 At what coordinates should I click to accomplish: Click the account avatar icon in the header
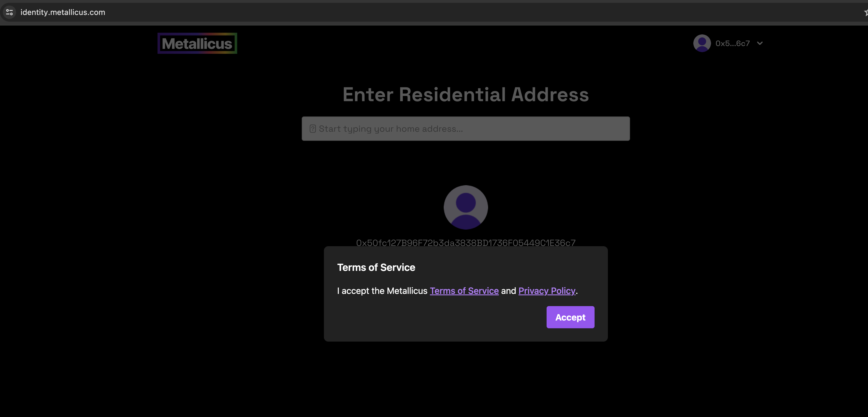[702, 43]
